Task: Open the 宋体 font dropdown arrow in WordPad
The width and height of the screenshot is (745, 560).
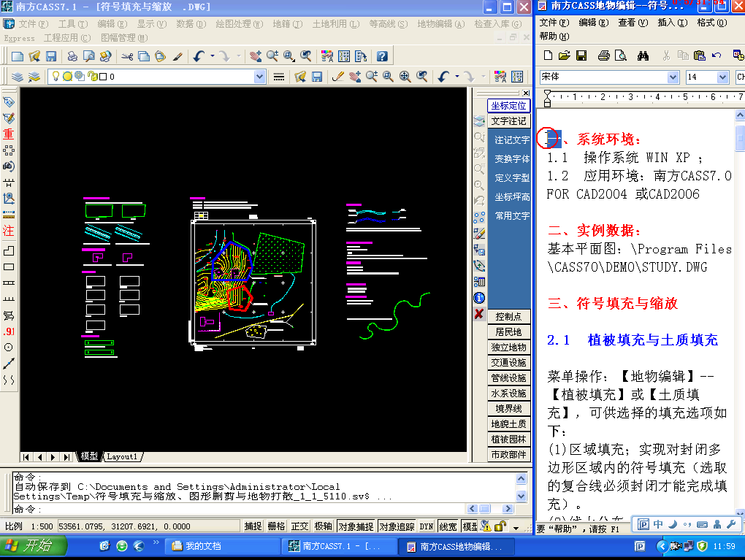Action: tap(673, 77)
